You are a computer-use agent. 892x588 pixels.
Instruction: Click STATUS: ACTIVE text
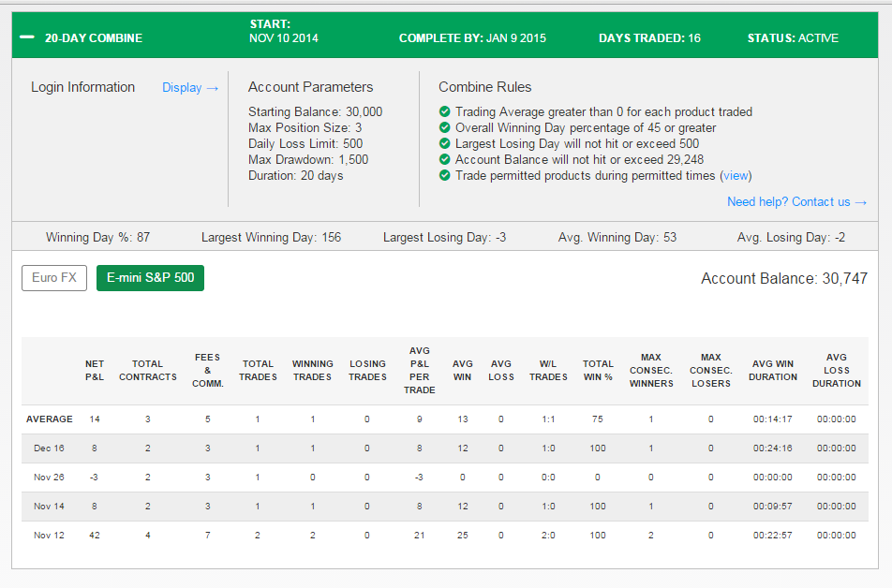pos(793,38)
